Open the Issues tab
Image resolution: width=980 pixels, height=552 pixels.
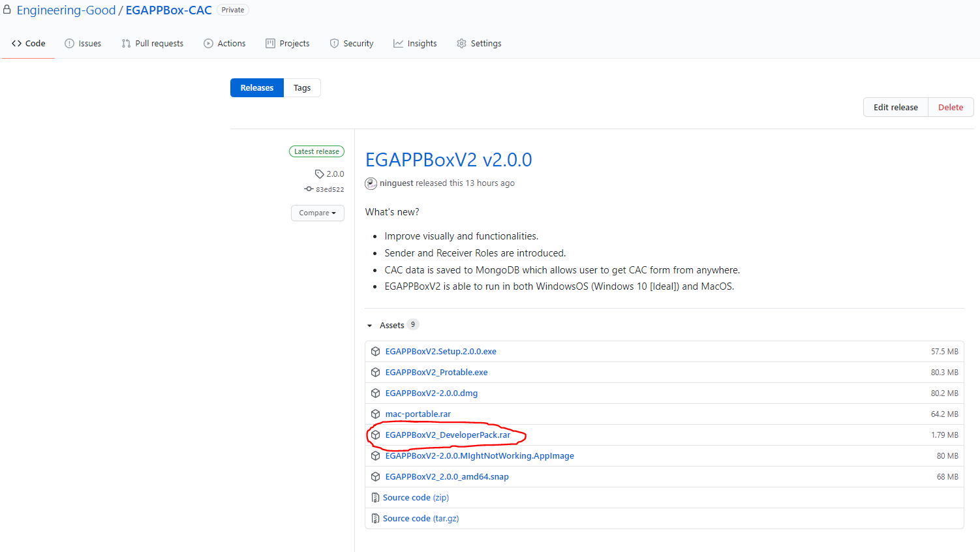(83, 44)
